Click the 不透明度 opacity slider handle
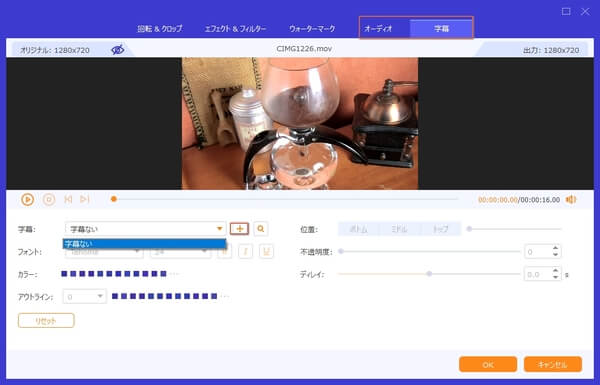This screenshot has width=600, height=385. pos(341,251)
